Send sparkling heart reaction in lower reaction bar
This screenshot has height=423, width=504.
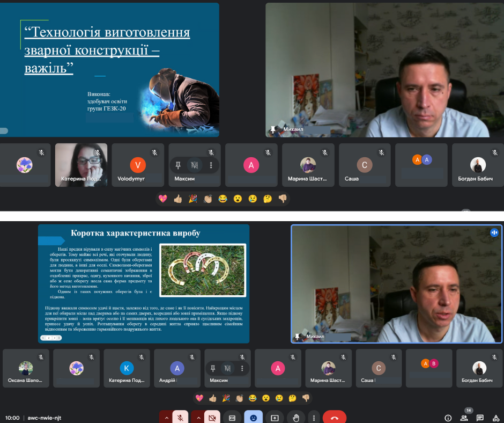[199, 398]
